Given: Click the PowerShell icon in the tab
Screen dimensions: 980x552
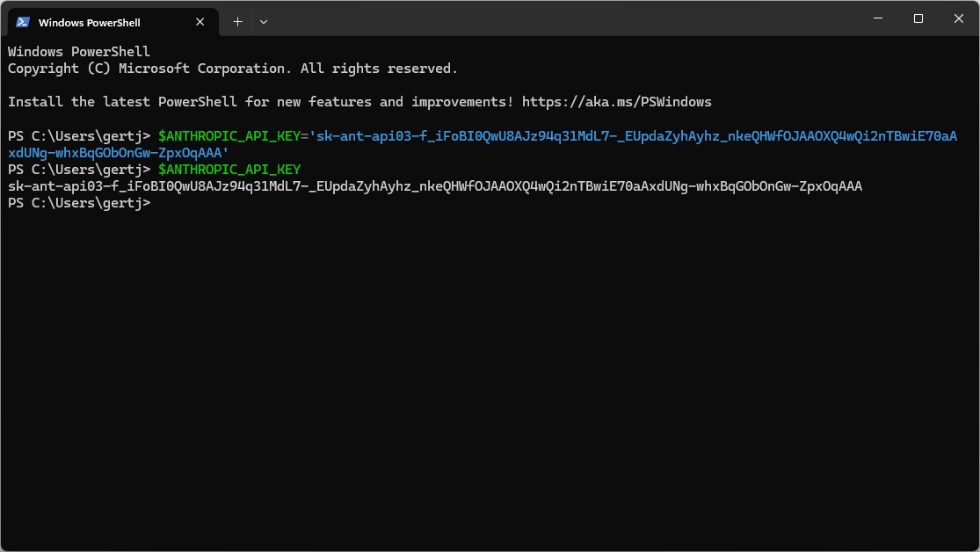Looking at the screenshot, I should [x=23, y=22].
